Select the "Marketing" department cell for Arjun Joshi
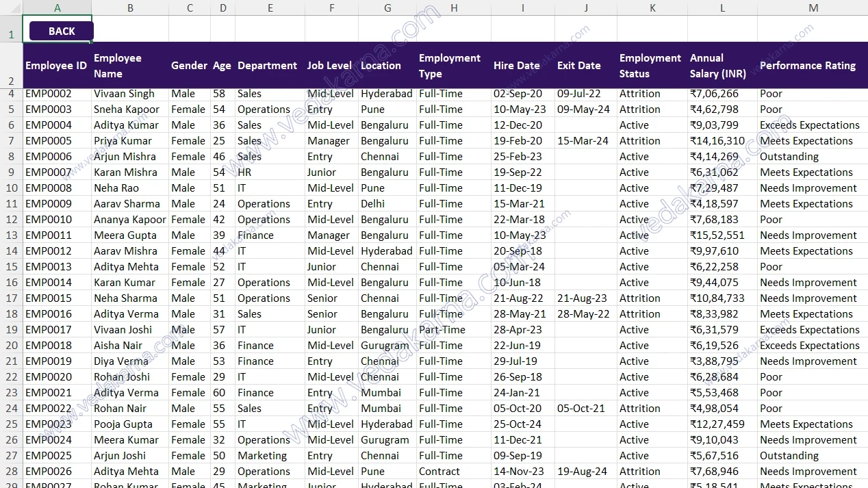Screen dimensions: 868x488 (x=270, y=456)
